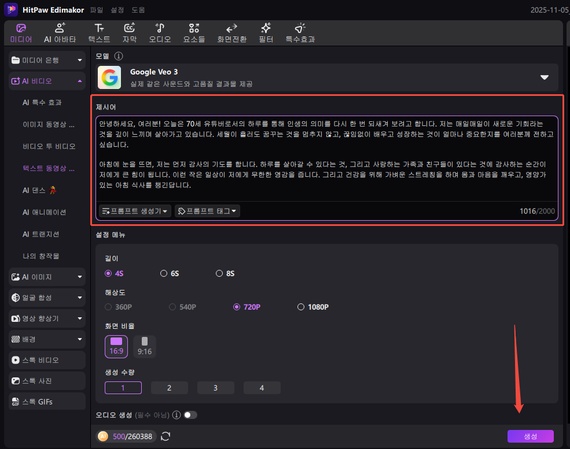Open 스톡 비디오 in the sidebar
570x449 pixels.
click(x=47, y=360)
